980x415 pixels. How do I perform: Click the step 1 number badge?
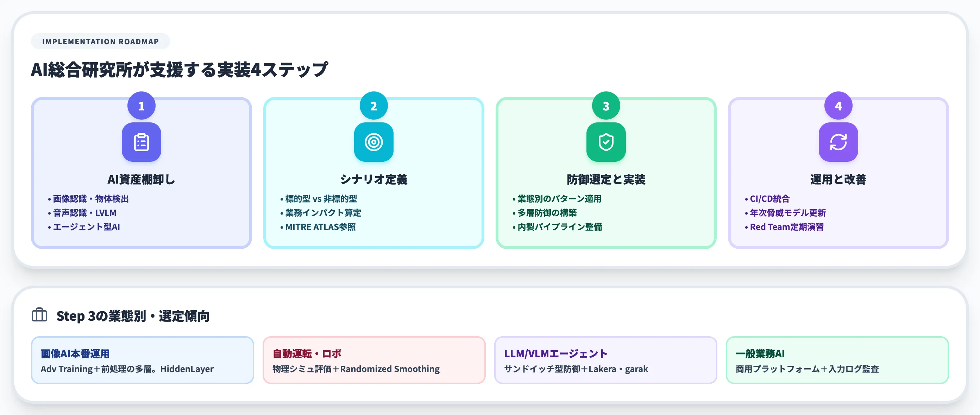point(141,106)
